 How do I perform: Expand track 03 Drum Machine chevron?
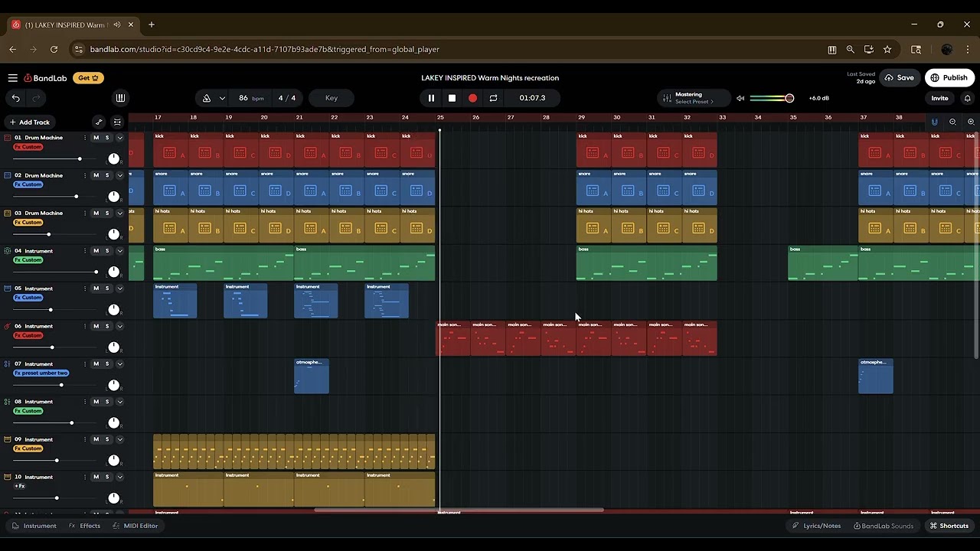(x=119, y=214)
